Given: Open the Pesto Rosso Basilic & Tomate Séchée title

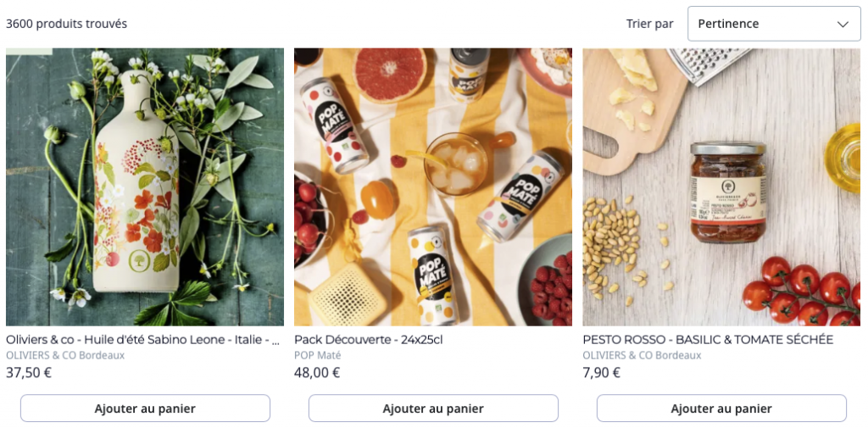Looking at the screenshot, I should click(708, 340).
